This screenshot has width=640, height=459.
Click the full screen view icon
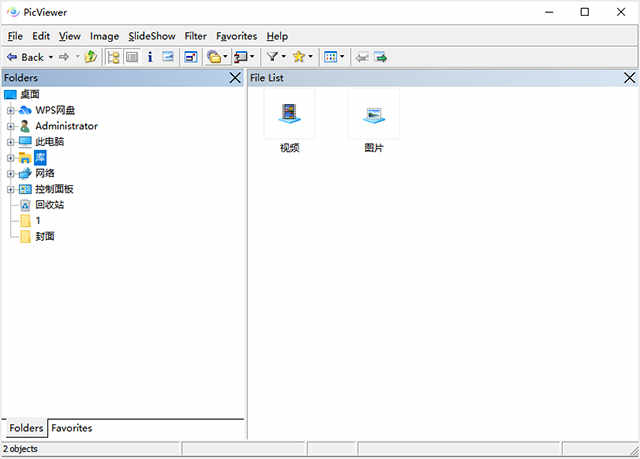pos(191,57)
